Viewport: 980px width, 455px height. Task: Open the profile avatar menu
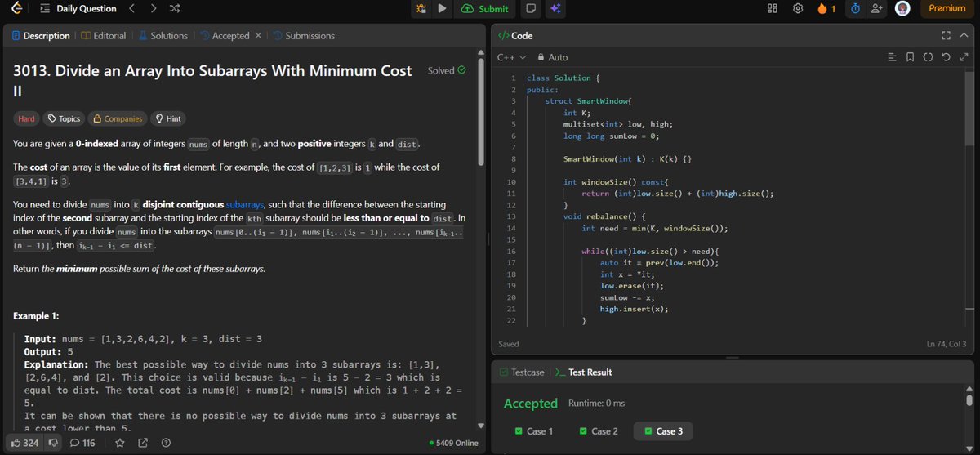pyautogui.click(x=902, y=9)
